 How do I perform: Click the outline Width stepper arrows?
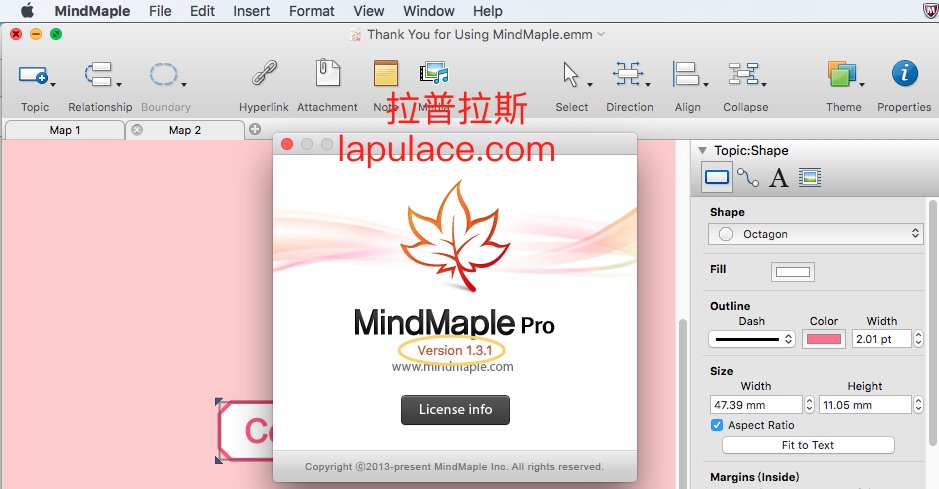click(x=919, y=339)
